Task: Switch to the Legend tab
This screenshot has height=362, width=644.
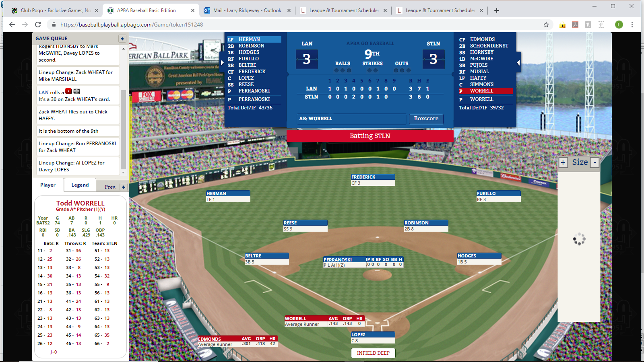Action: [80, 185]
